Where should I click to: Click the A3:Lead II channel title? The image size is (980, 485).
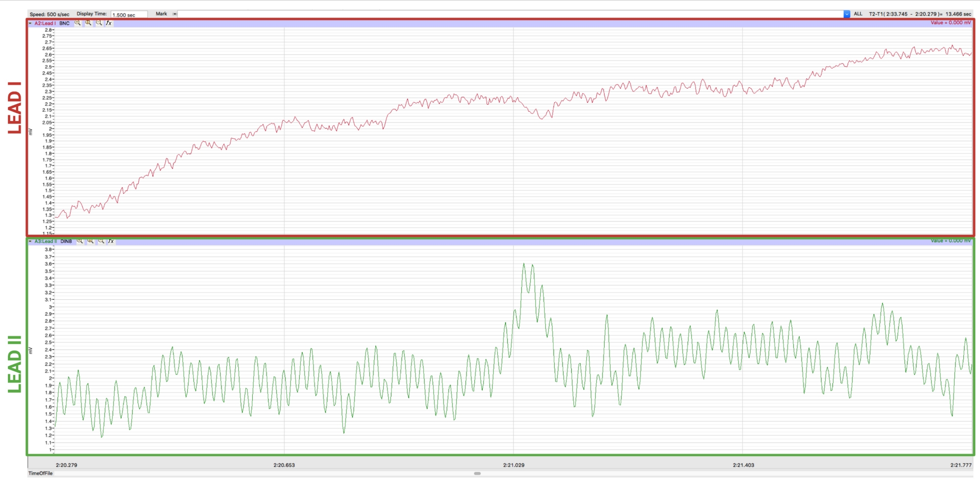point(46,241)
